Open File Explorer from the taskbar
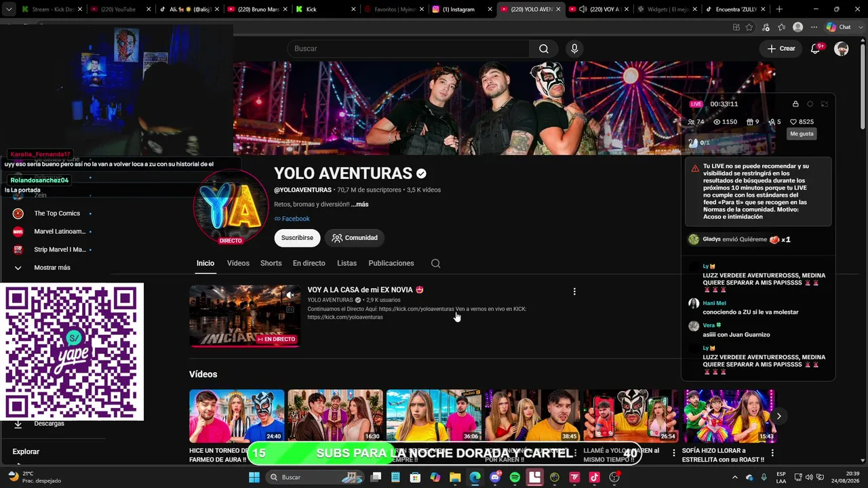Image resolution: width=868 pixels, height=488 pixels. (x=455, y=477)
